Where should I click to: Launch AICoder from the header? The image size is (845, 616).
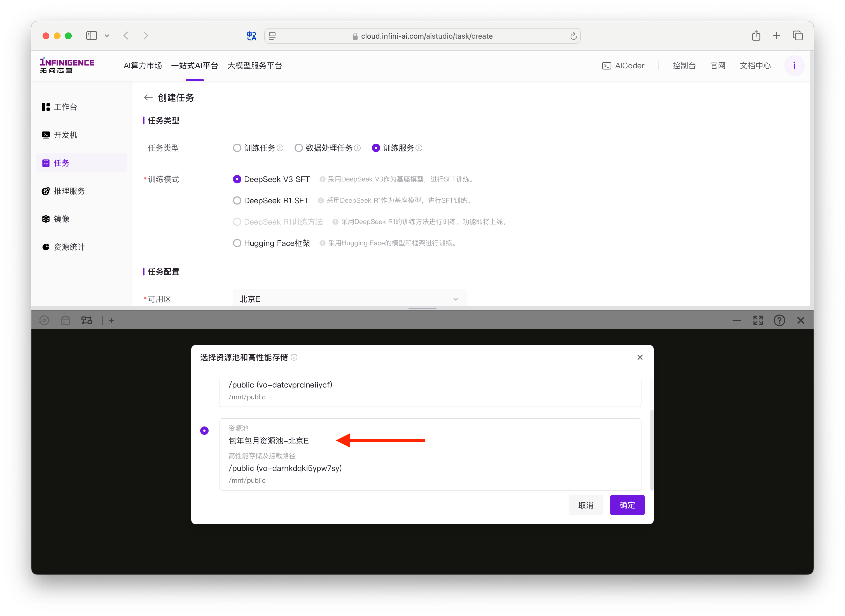[623, 66]
